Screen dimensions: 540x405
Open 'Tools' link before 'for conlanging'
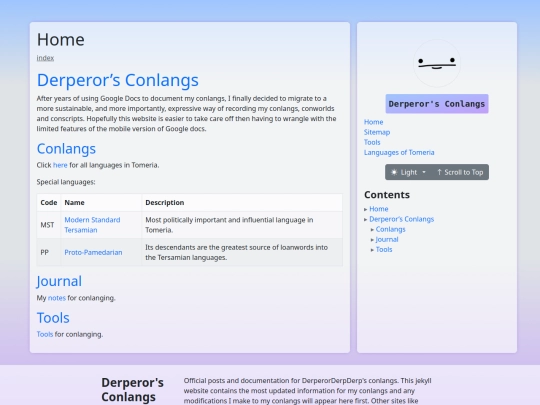(45, 334)
